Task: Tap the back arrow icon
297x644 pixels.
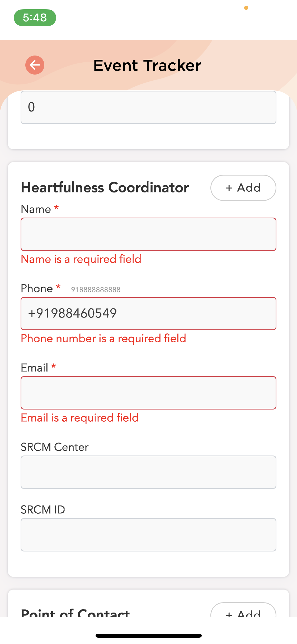Action: click(x=35, y=65)
